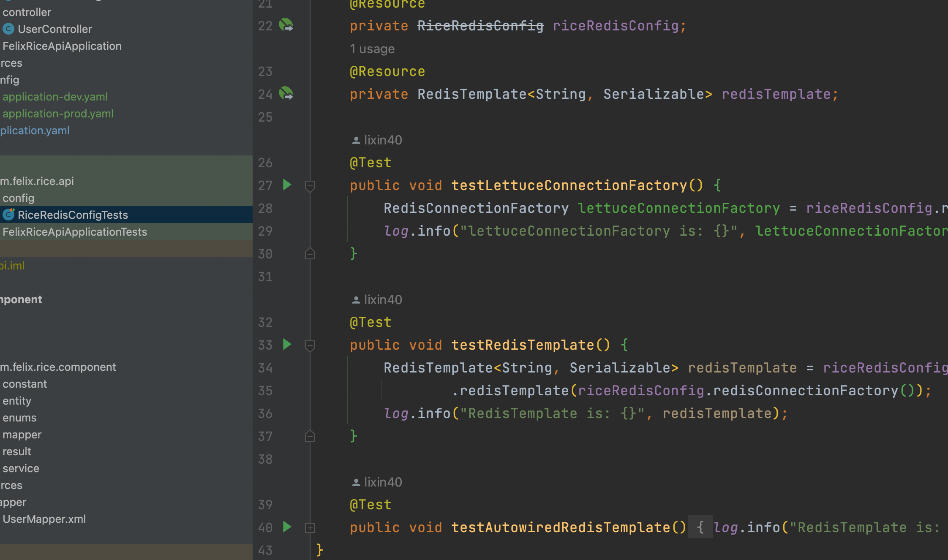
Task: Open UserController in project tree
Action: tap(55, 29)
